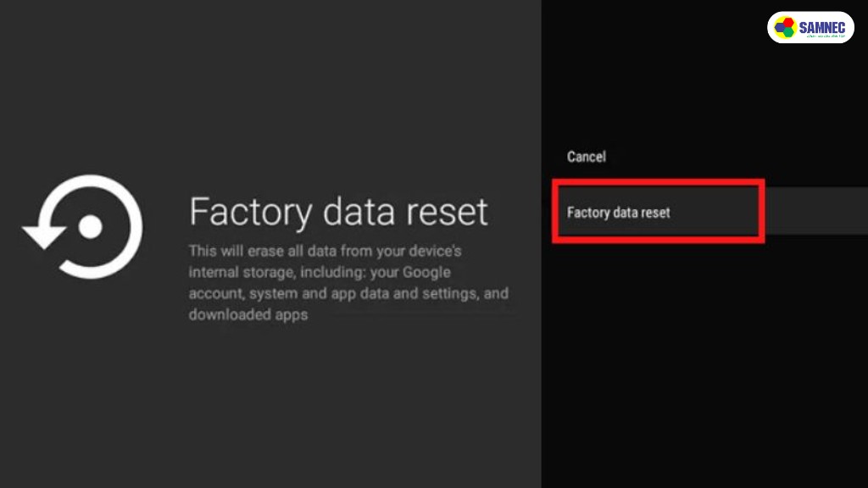Choose Cancel to abort the reset
Image resolution: width=868 pixels, height=488 pixels.
coord(587,157)
